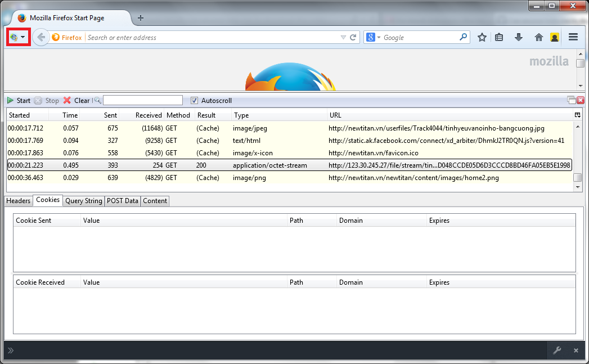The image size is (589, 364).
Task: Open the HttpFox toolbar icon
Action: pos(14,37)
